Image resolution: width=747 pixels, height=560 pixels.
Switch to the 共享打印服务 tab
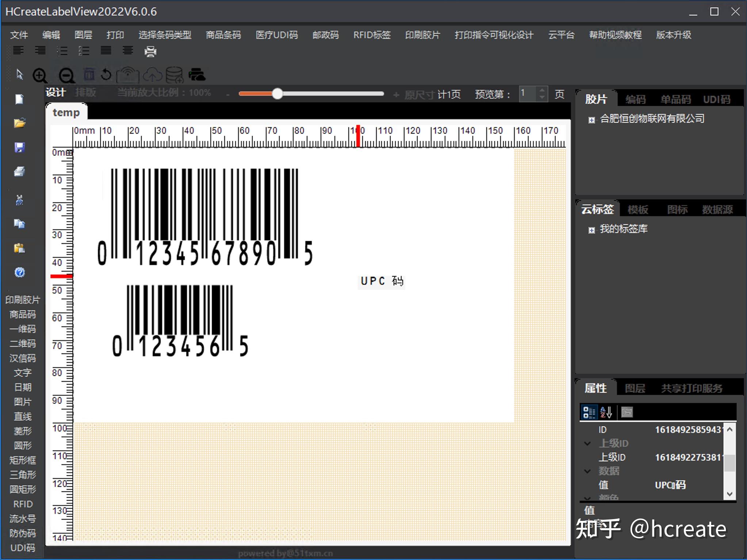coord(692,388)
